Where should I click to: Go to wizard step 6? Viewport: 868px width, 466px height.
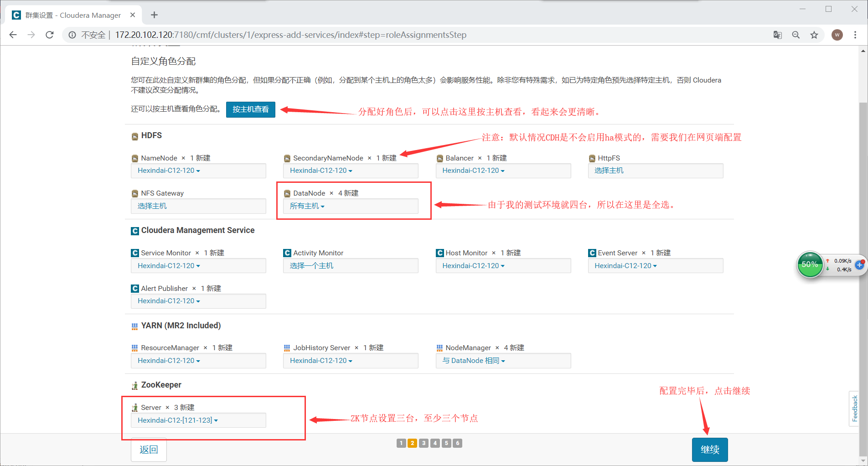(x=458, y=443)
